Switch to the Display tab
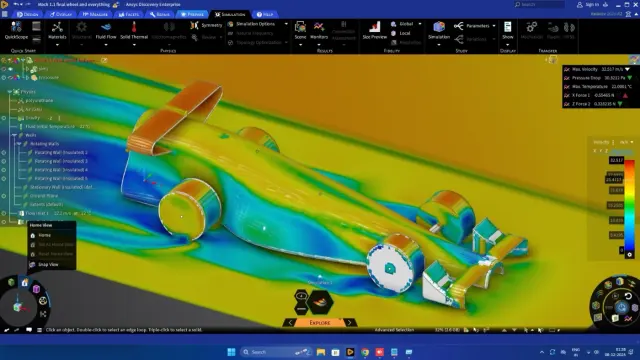Image resolution: width=640 pixels, height=360 pixels. click(x=61, y=14)
